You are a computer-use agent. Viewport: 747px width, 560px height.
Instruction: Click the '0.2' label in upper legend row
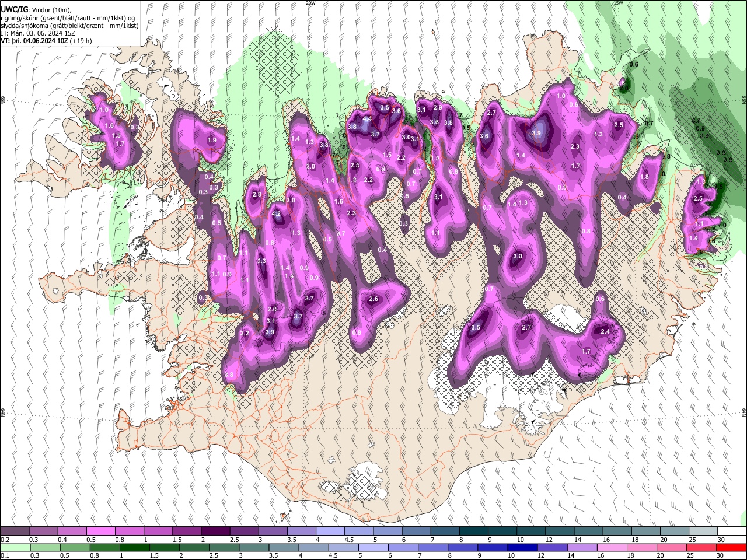pos(5,540)
